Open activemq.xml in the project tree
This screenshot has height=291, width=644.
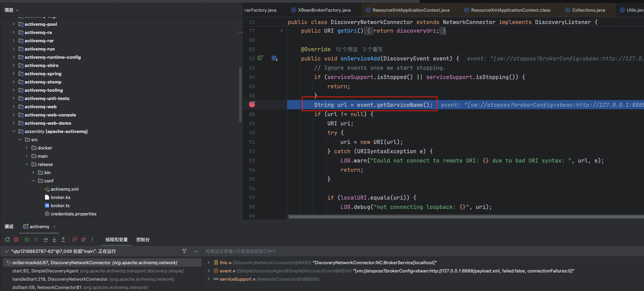64,189
